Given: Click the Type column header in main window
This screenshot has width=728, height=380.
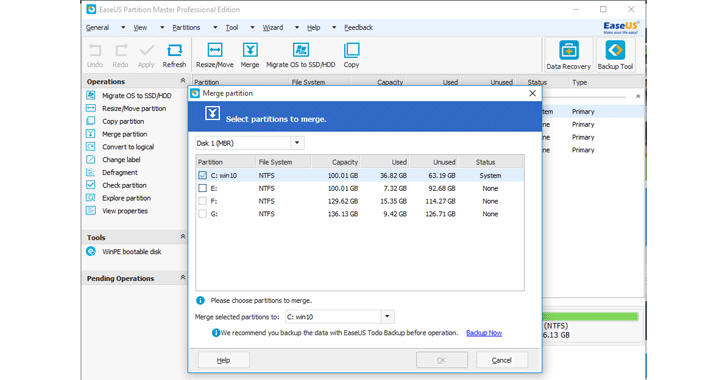Looking at the screenshot, I should [579, 82].
